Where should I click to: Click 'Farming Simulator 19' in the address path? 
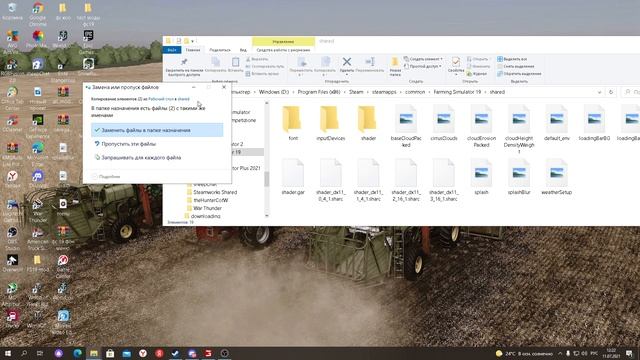457,92
